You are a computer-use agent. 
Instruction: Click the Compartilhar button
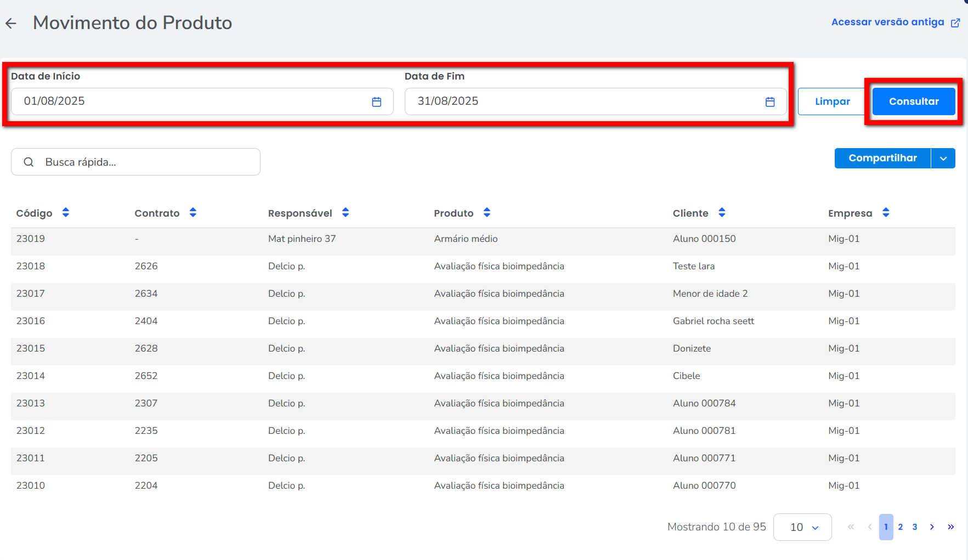point(882,159)
